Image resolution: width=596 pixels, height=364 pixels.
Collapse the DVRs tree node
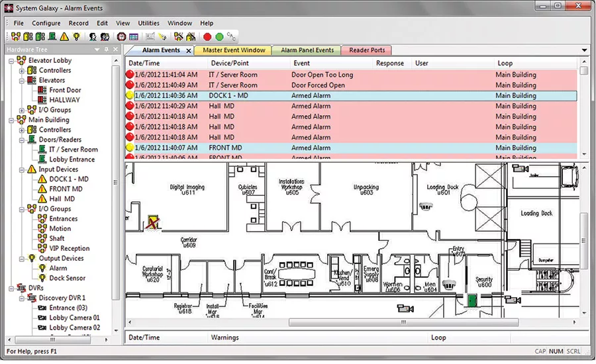click(x=11, y=289)
